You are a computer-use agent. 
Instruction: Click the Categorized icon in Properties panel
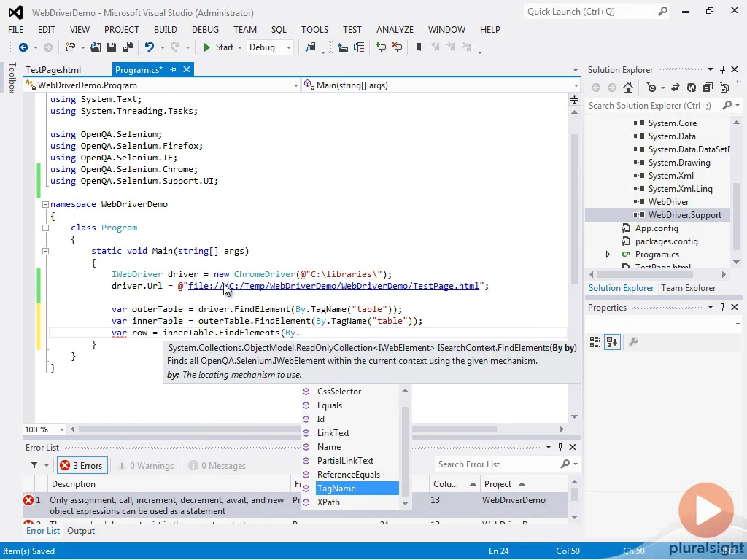coord(595,342)
